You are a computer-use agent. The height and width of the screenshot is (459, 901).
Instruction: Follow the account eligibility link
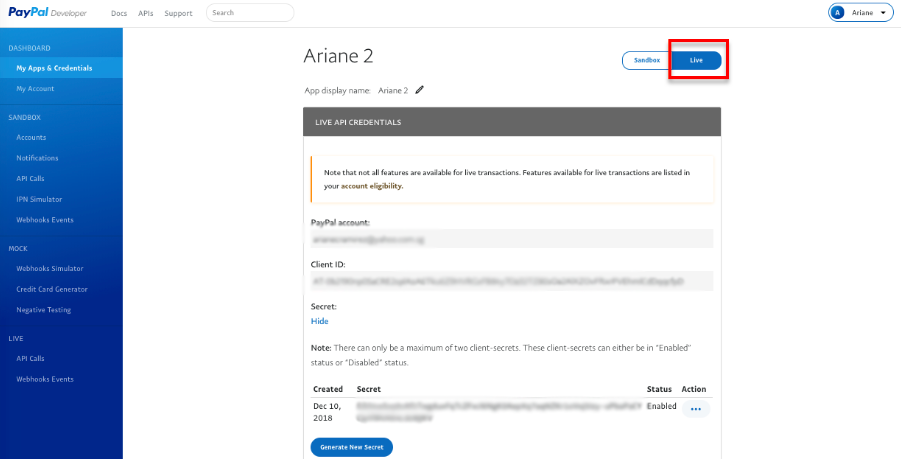[x=372, y=186]
